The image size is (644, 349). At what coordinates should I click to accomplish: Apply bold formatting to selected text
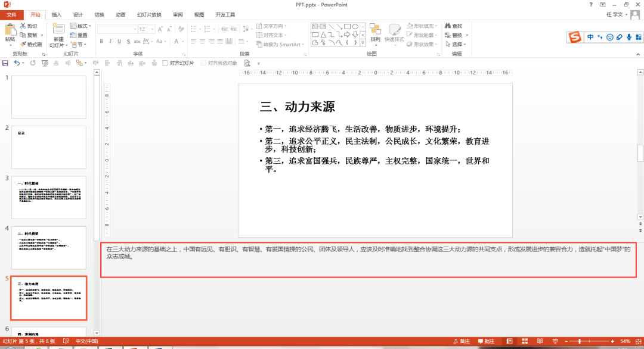pos(102,41)
